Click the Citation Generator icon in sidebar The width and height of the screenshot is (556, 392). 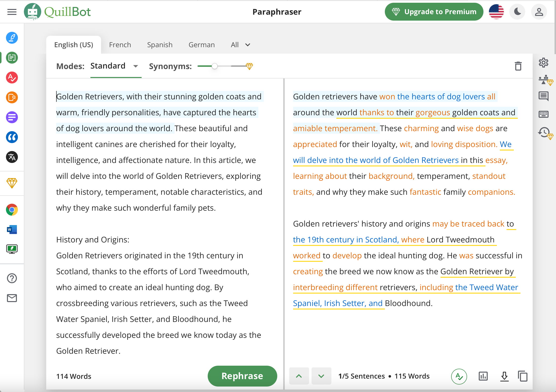11,137
